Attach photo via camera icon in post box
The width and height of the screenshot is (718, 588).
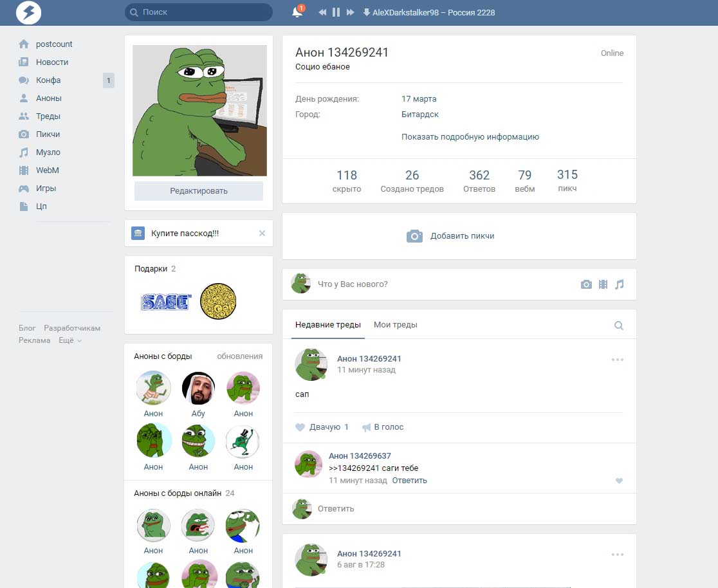tap(586, 284)
